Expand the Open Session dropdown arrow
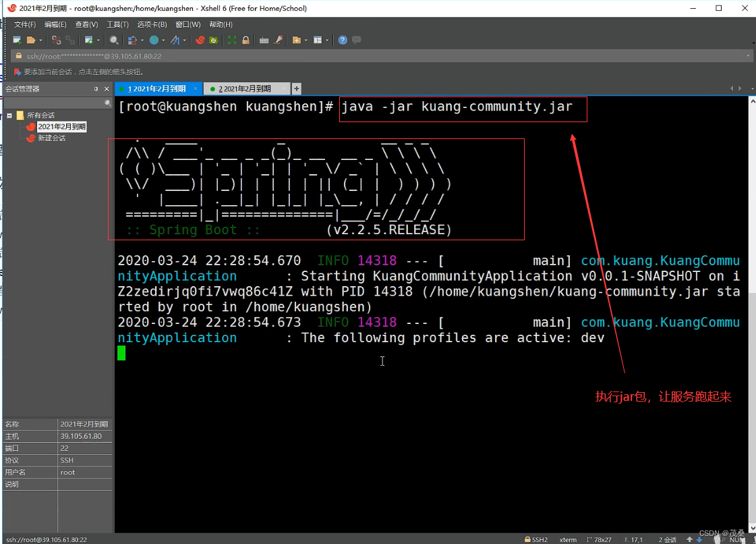Viewport: 756px width, 544px height. tap(40, 40)
